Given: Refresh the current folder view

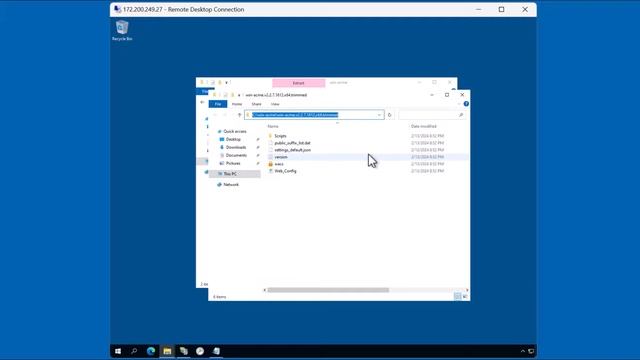Looking at the screenshot, I should pos(389,115).
